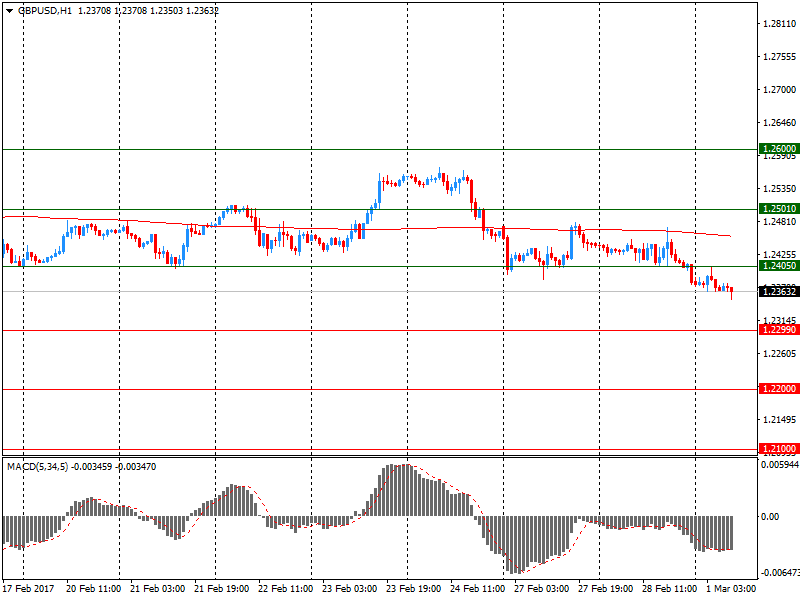Click the 17 Feb 2017 time axis label
Image resolution: width=800 pixels, height=600 pixels.
[x=28, y=589]
